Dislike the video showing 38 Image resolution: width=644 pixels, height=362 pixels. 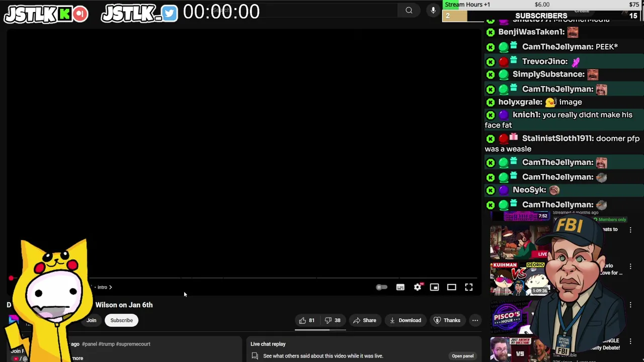coord(333,320)
